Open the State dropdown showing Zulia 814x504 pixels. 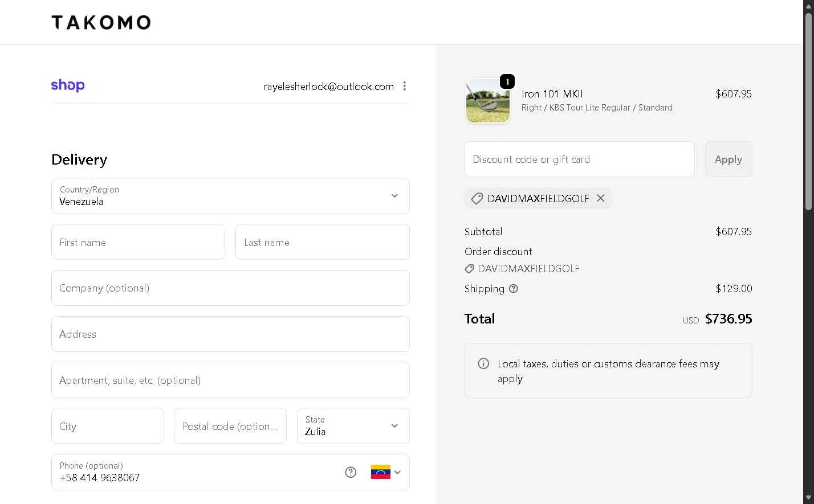pyautogui.click(x=353, y=426)
